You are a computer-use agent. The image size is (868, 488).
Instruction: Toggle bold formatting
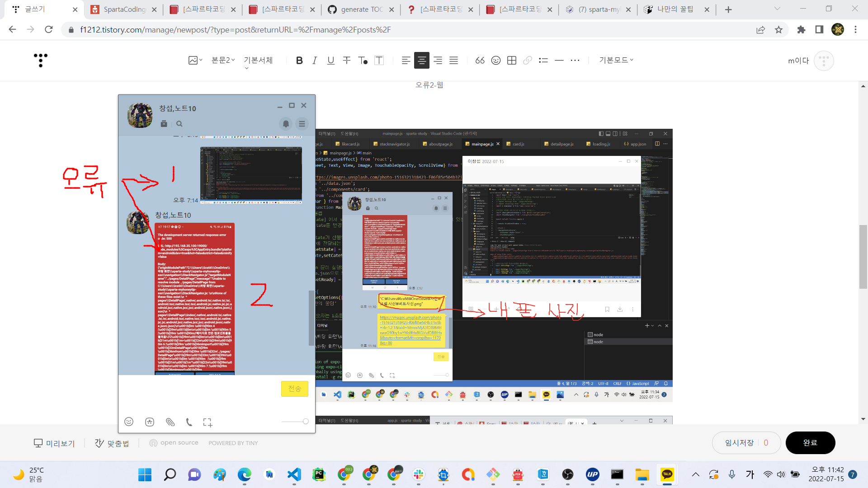tap(299, 60)
